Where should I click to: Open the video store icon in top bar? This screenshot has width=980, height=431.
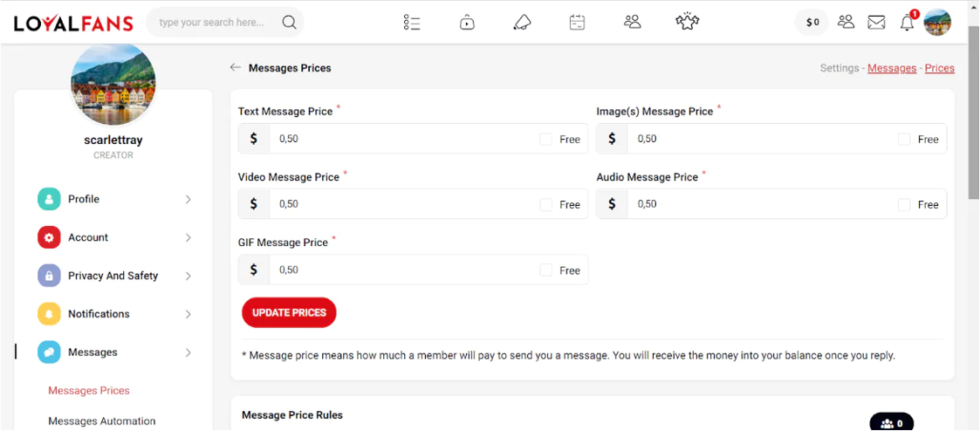(x=467, y=23)
